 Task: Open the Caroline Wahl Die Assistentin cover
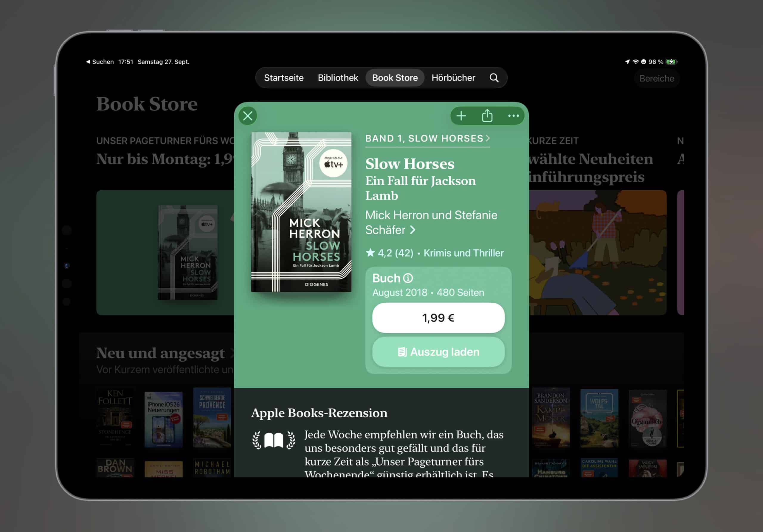click(599, 468)
